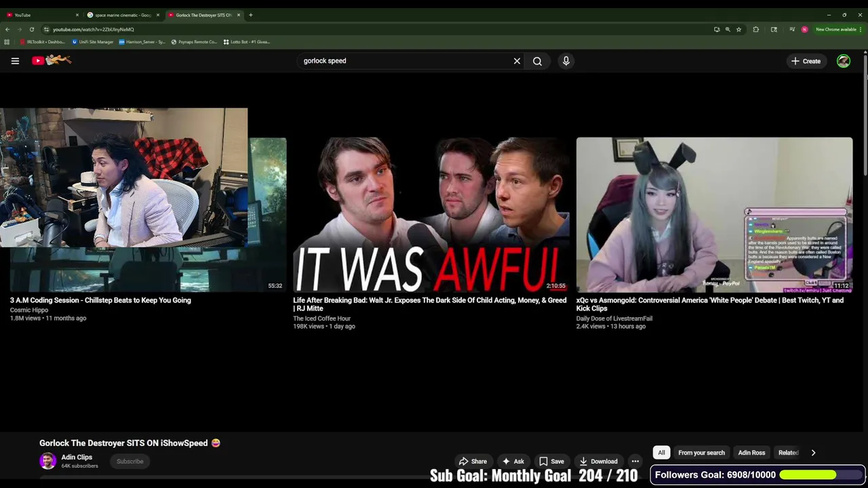Screen dimensions: 868x488
Task: Select the All filter chip
Action: (661, 453)
